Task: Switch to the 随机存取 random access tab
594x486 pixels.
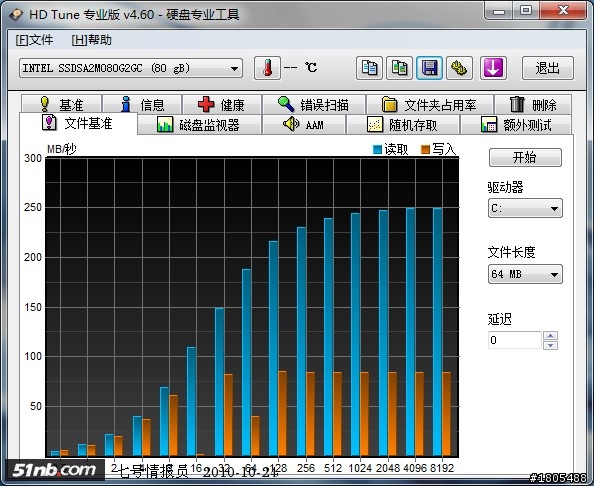Action: [403, 125]
